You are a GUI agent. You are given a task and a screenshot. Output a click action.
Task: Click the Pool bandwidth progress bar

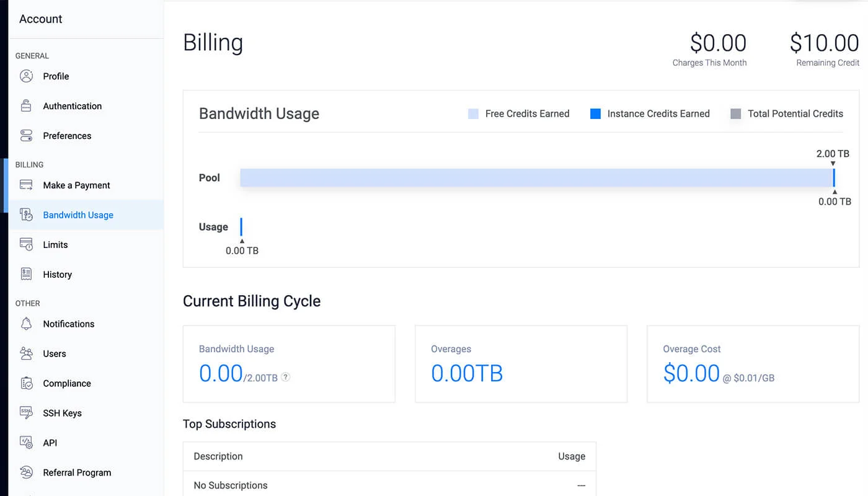(x=537, y=177)
